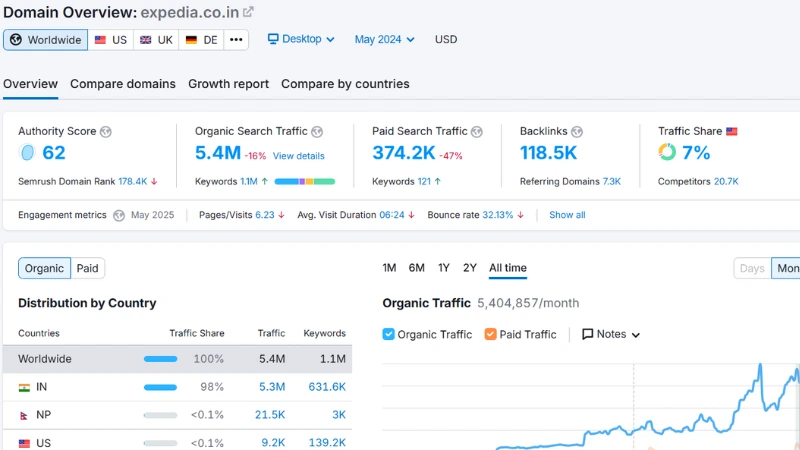800x450 pixels.
Task: Open paid Keywords 121 link
Action: tap(424, 182)
